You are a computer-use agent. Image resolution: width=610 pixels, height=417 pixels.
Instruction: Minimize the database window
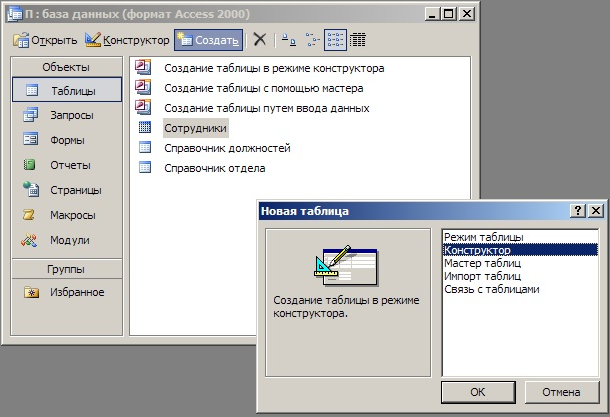tap(433, 14)
